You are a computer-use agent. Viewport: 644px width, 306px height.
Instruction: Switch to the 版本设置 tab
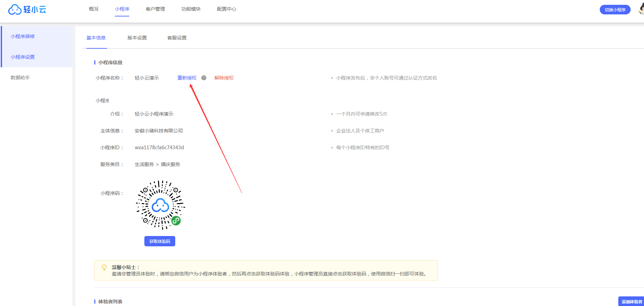pos(137,38)
